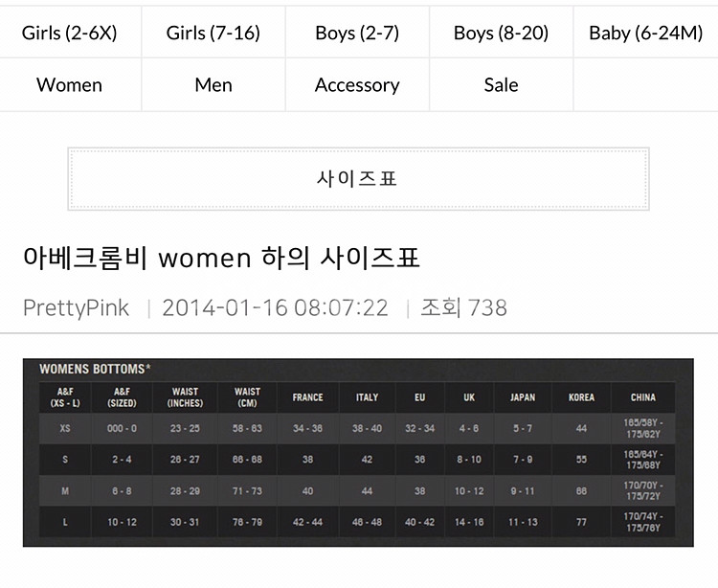Click the 10 - 12 sized cell in L row

tap(122, 522)
